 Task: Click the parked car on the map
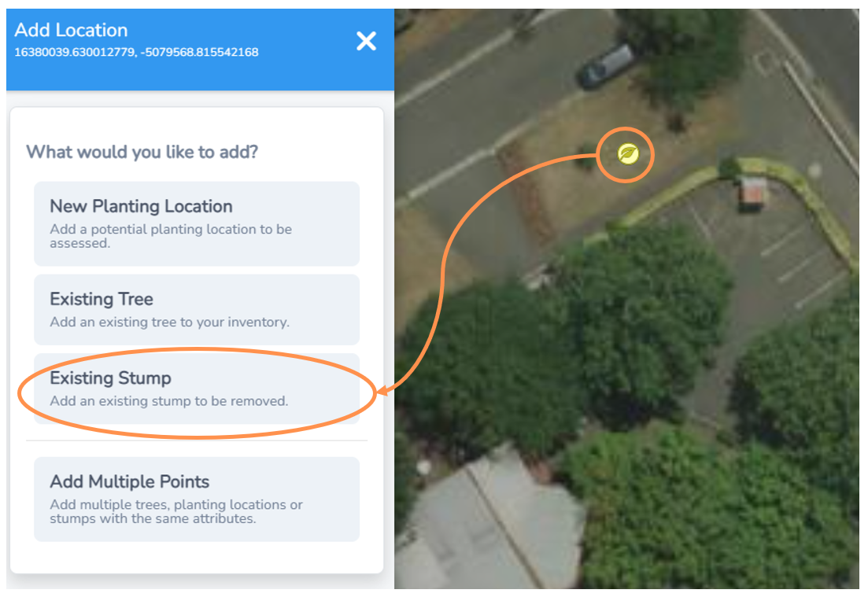tap(605, 66)
